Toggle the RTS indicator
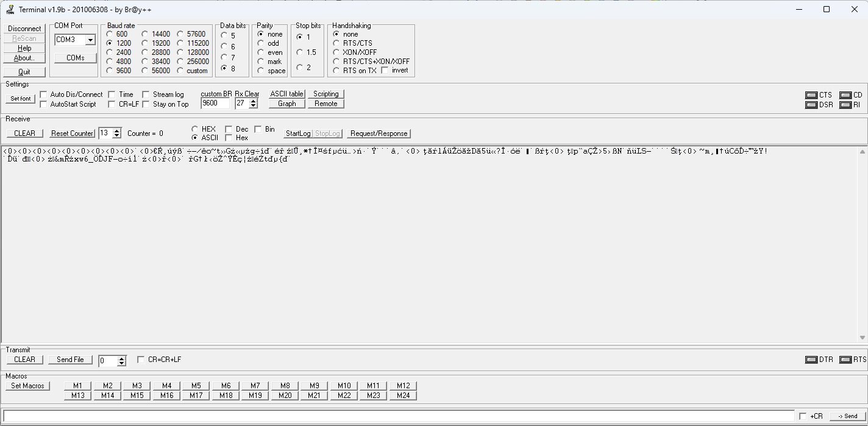 [x=845, y=360]
